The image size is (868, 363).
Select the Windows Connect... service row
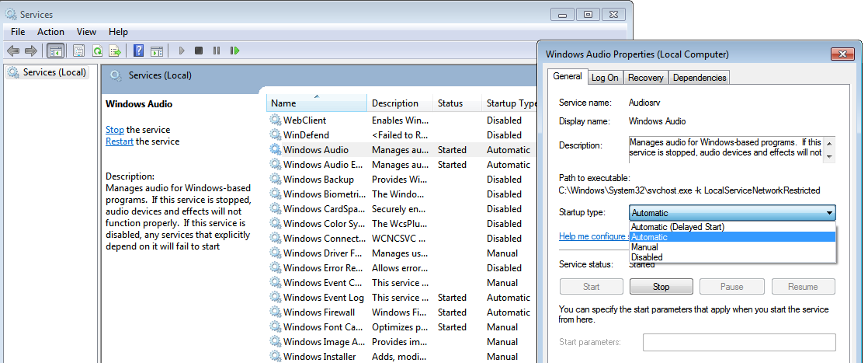(402, 239)
